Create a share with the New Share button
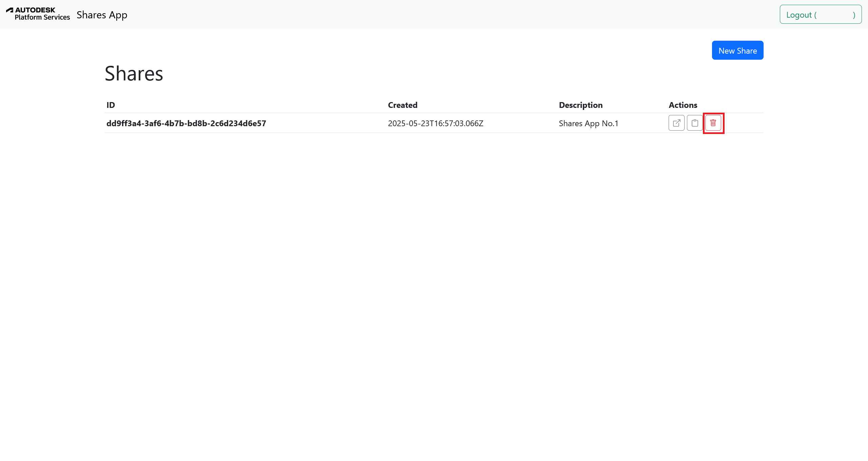Image resolution: width=868 pixels, height=461 pixels. [x=737, y=50]
